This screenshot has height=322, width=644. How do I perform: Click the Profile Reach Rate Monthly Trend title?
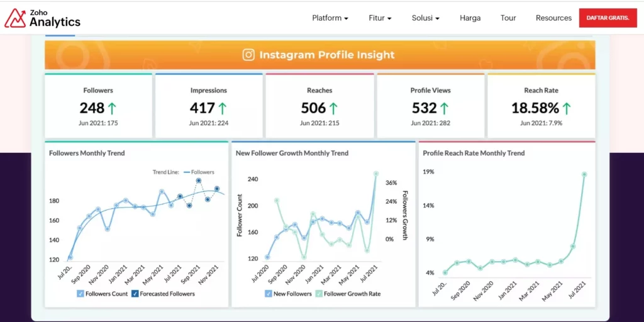click(x=474, y=153)
